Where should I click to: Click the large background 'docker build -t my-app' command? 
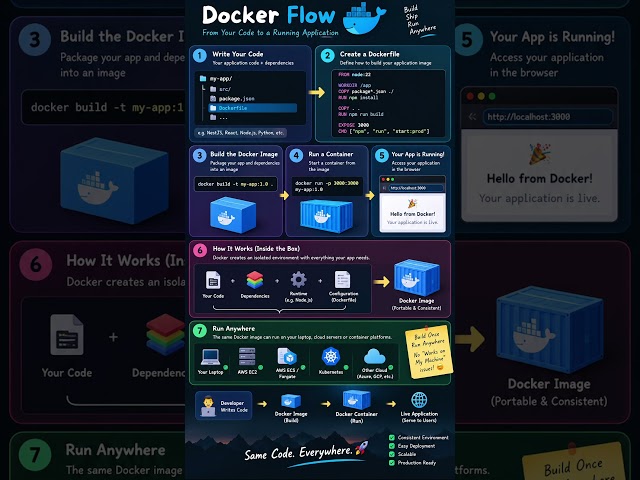click(x=104, y=107)
